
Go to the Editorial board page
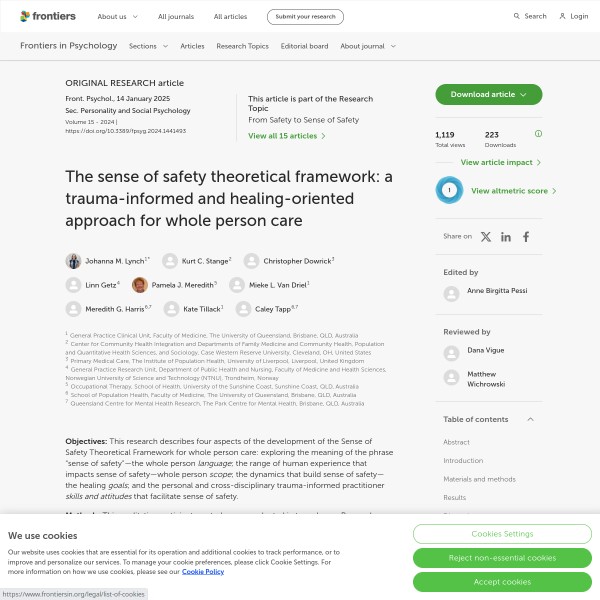pos(304,46)
